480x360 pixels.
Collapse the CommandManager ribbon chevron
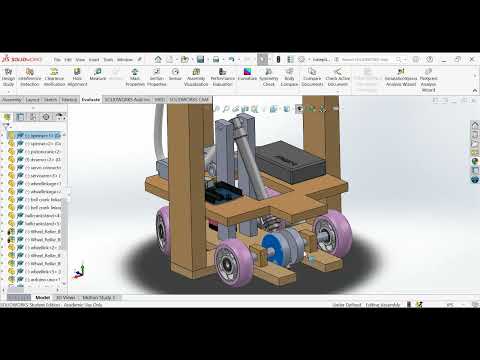475,91
